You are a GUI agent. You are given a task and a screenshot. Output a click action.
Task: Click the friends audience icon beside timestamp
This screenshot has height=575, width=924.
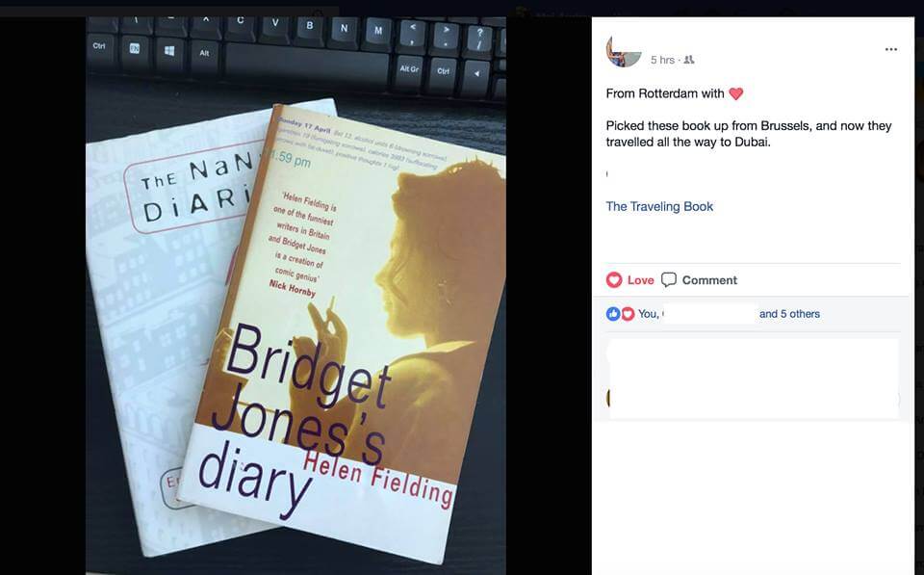pyautogui.click(x=688, y=60)
